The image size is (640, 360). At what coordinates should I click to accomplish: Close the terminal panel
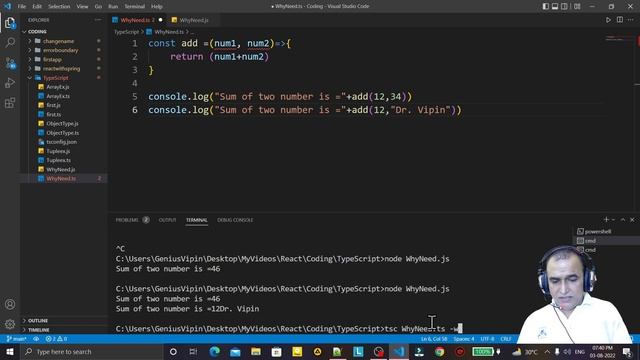(632, 220)
